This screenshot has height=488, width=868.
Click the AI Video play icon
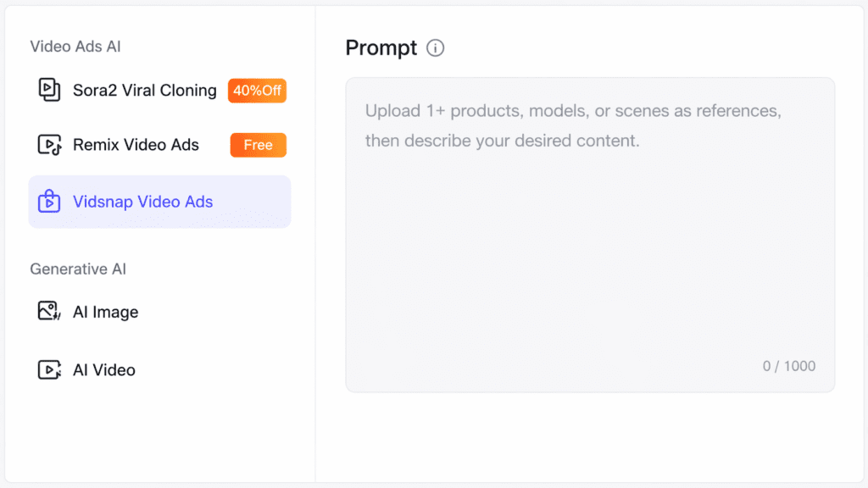(x=50, y=369)
